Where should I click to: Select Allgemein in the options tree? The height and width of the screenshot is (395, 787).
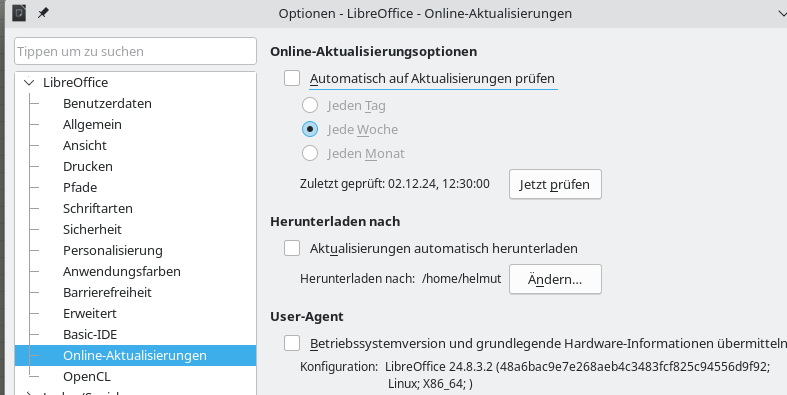point(92,124)
